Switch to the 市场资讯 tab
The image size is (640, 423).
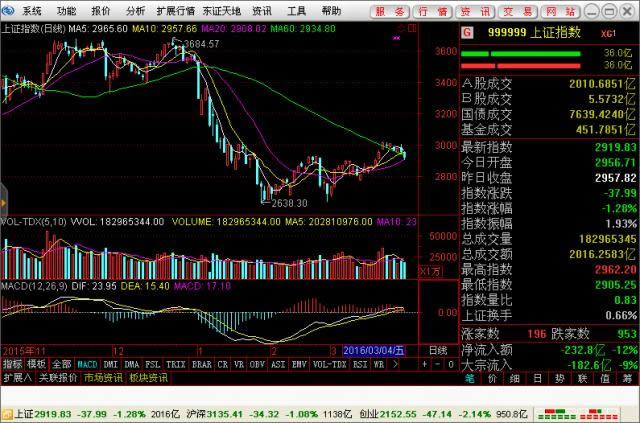coord(102,378)
